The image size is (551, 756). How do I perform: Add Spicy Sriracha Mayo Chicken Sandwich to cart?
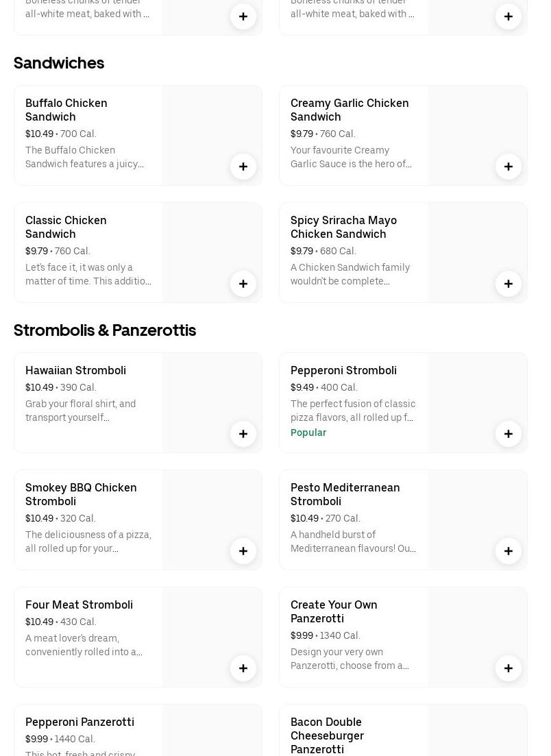tap(509, 284)
